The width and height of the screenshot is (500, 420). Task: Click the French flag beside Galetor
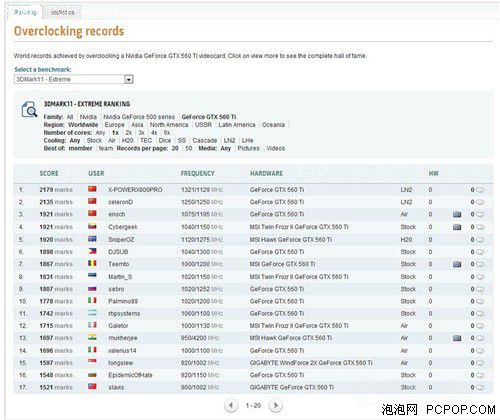click(92, 325)
